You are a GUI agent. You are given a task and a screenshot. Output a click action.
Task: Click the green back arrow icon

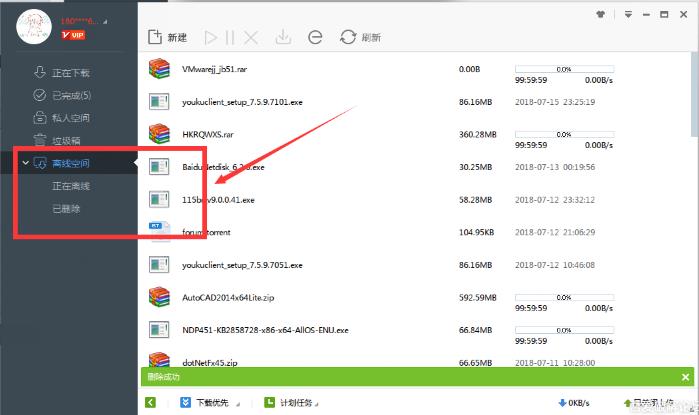tap(151, 403)
